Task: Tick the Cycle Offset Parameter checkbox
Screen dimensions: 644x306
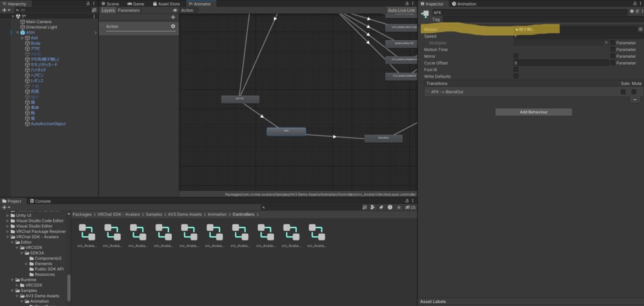Action: coord(613,63)
